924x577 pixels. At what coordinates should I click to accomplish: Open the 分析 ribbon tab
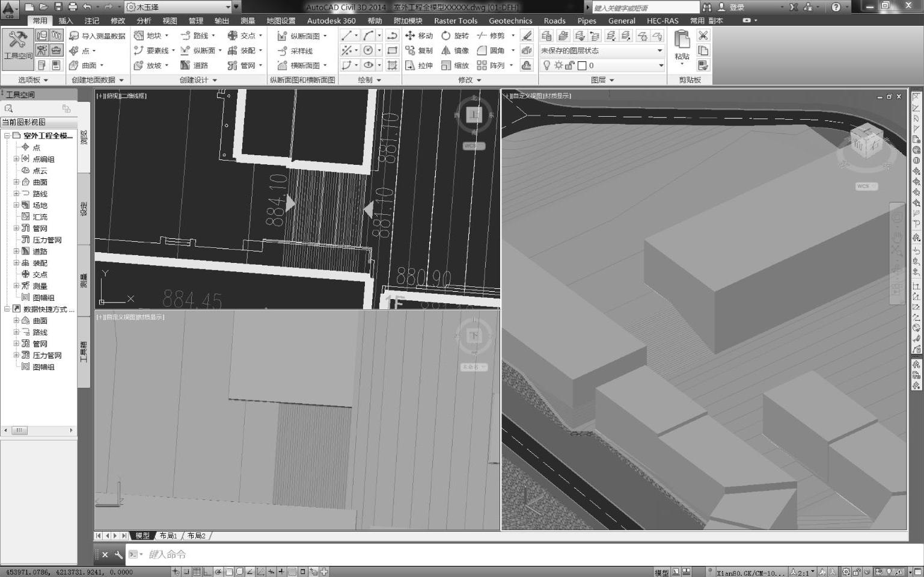click(144, 20)
